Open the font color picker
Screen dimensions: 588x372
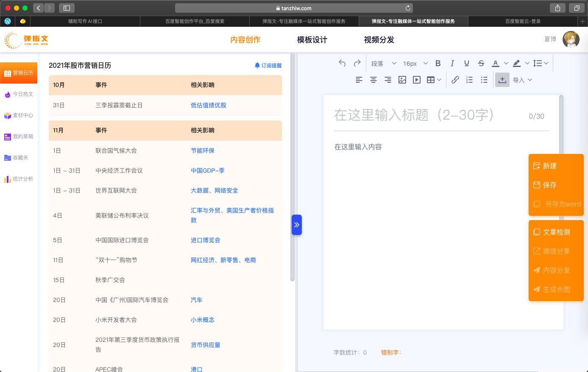495,63
